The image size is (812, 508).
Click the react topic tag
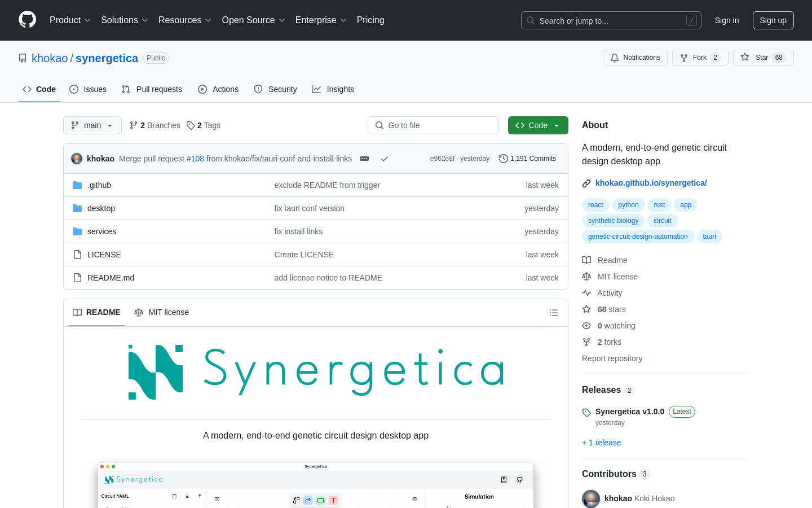click(x=595, y=205)
